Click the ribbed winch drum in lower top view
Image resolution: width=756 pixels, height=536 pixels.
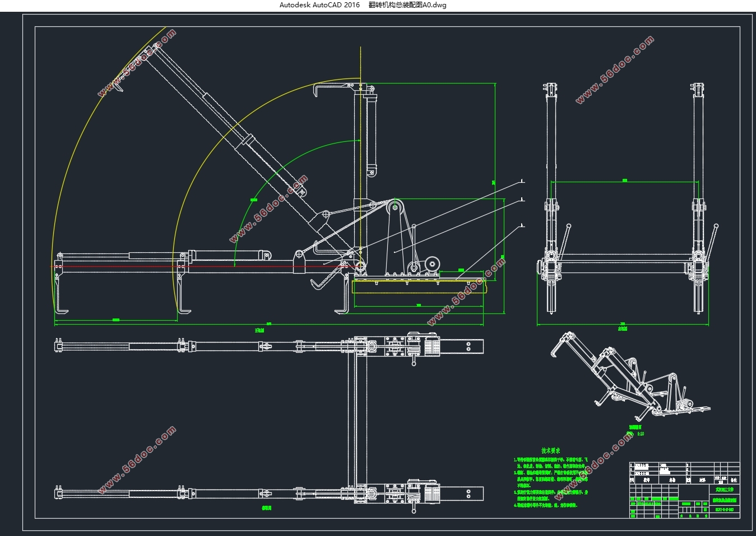tap(432, 495)
